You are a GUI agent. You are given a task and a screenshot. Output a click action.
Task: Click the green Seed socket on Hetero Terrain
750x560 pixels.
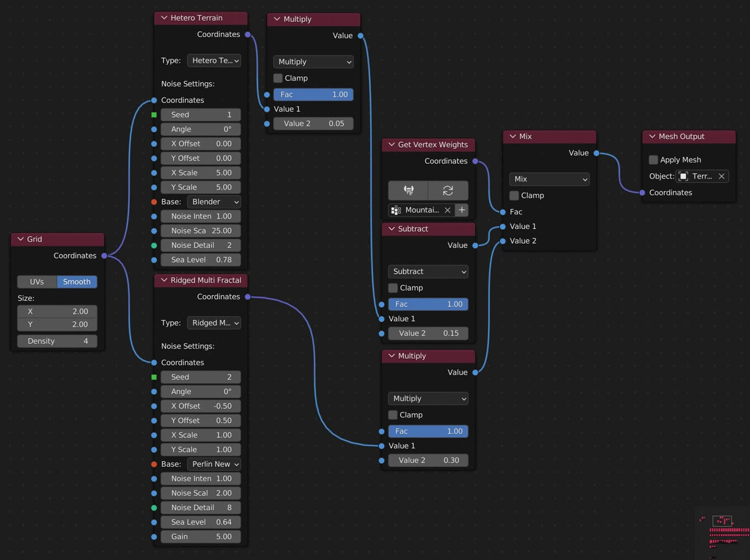point(154,115)
